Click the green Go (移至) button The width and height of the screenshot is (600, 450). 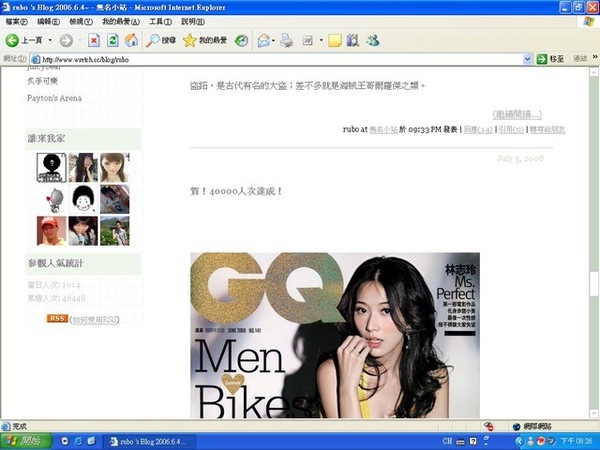point(550,59)
